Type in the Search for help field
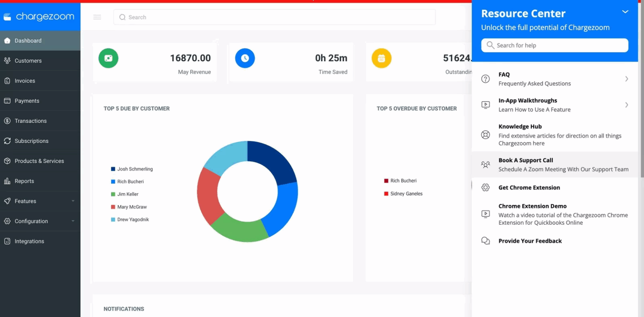The width and height of the screenshot is (644, 317). (x=554, y=45)
